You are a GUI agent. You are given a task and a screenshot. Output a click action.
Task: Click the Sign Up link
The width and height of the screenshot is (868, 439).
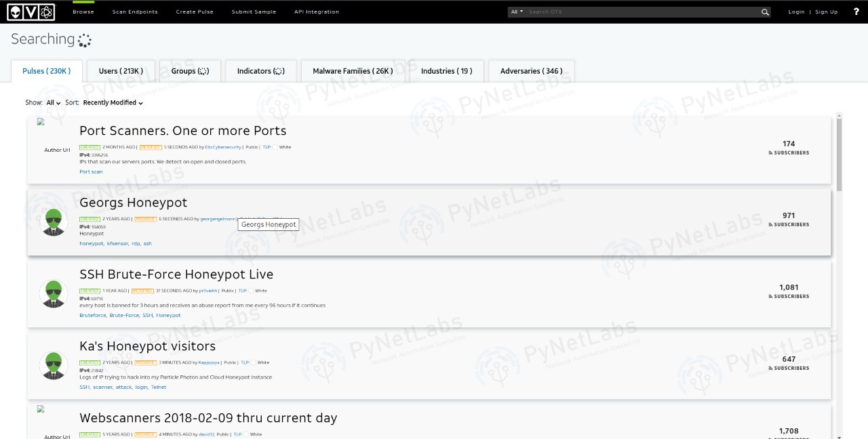tap(826, 12)
